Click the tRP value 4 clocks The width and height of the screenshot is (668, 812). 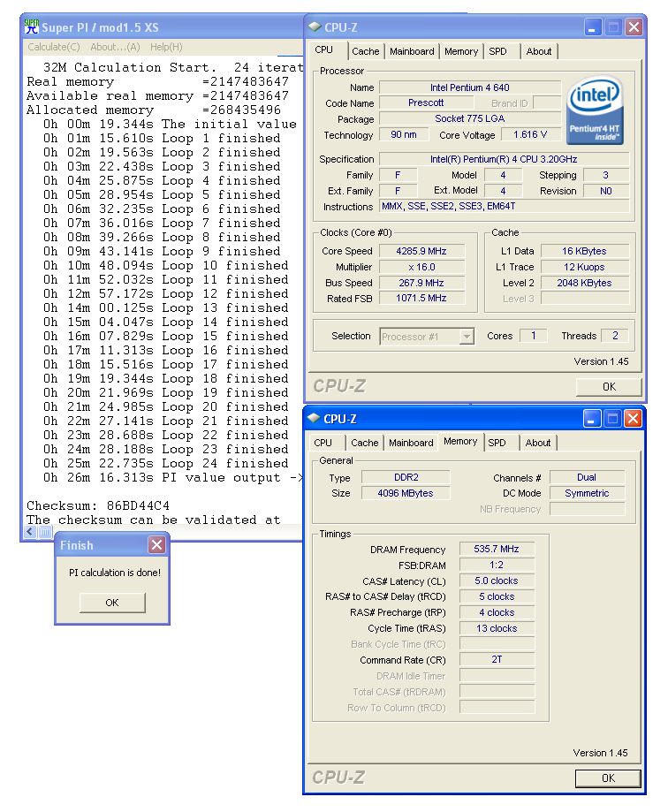coord(497,612)
